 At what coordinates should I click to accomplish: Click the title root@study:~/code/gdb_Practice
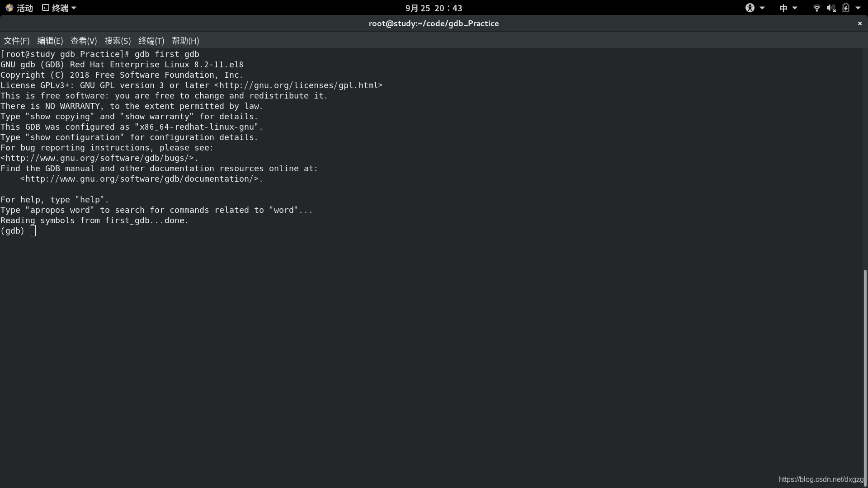point(434,23)
